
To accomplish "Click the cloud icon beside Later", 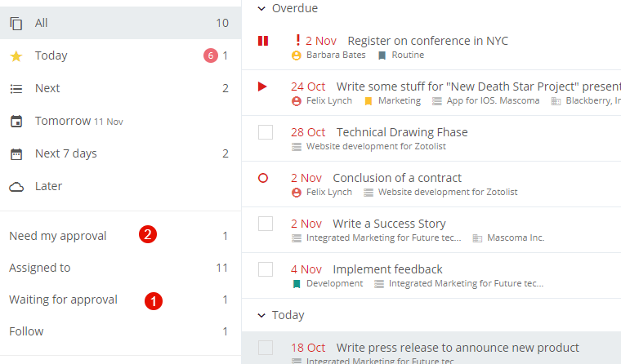I will pyautogui.click(x=16, y=187).
